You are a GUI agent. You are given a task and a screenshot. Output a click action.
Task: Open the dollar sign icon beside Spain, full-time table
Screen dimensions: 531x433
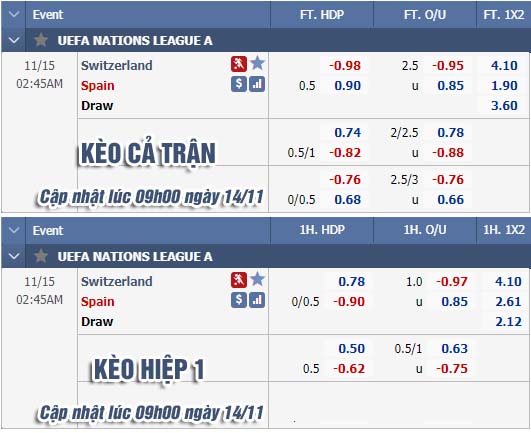(x=239, y=84)
